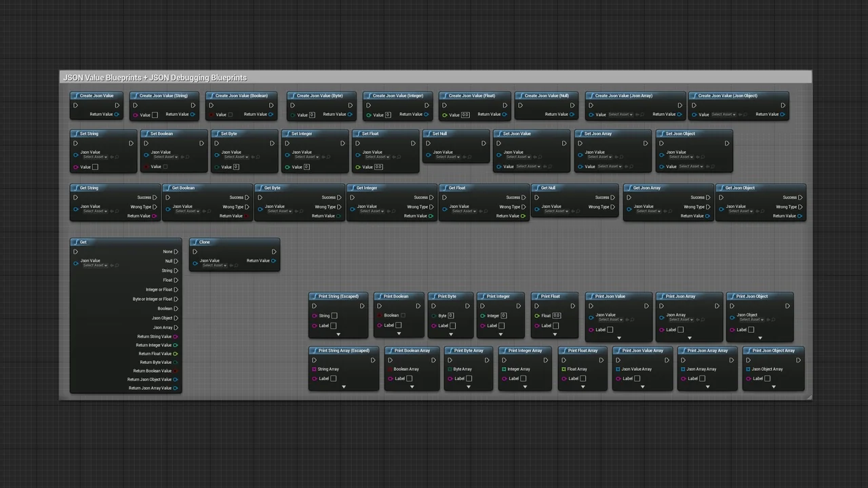Open Select Asset dropdown in Get String node
Viewport: 868px width, 488px height.
click(x=94, y=211)
